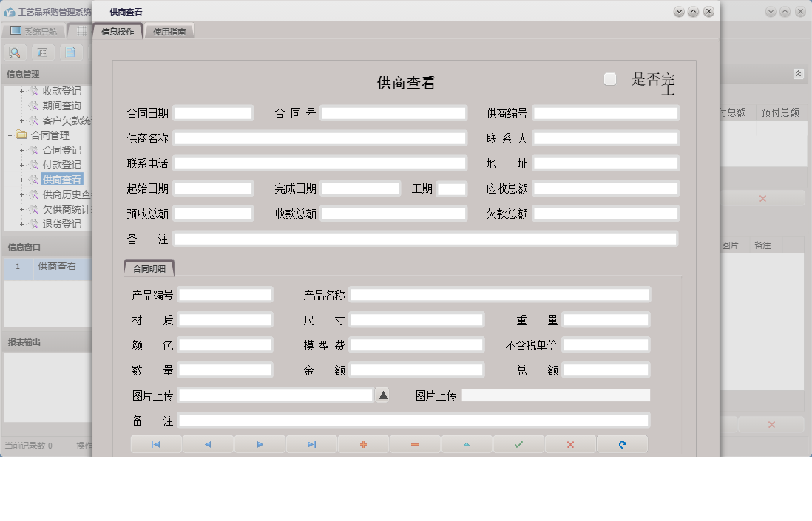Viewport: 812px width, 521px height.
Task: Refresh records with the circular arrow icon
Action: [622, 443]
